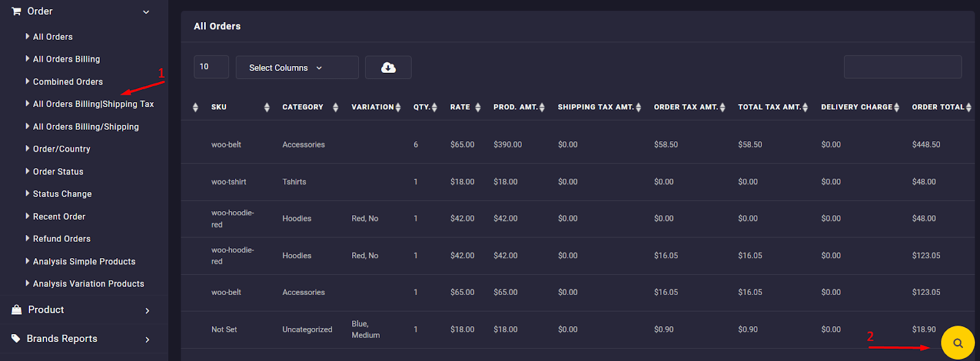Click the yellow search floating button
Screen dimensions: 980x361
pos(957,343)
